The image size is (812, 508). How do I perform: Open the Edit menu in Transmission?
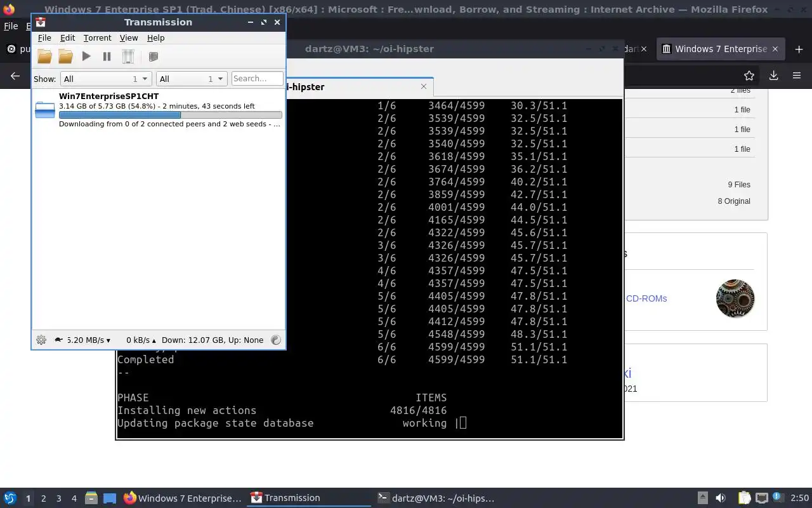tap(67, 38)
